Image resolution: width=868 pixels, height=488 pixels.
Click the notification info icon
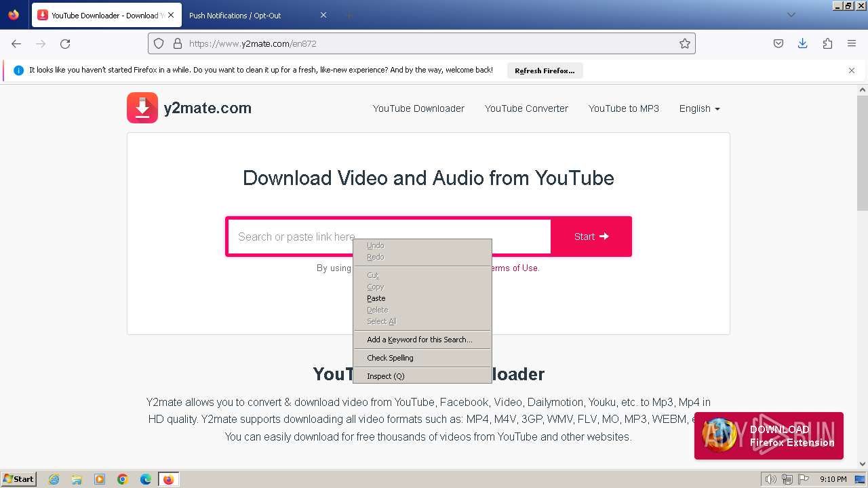[18, 70]
